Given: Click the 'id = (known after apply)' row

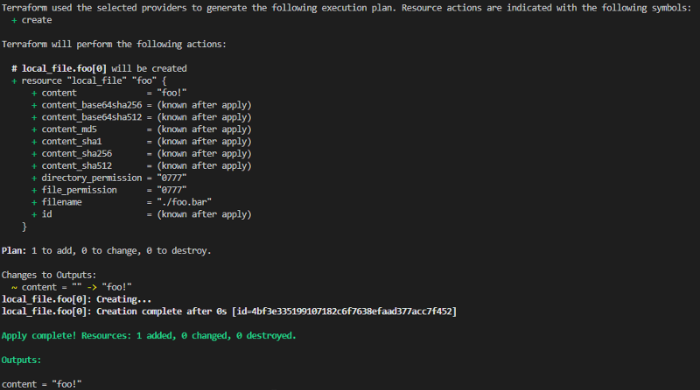Looking at the screenshot, I should pos(141,214).
